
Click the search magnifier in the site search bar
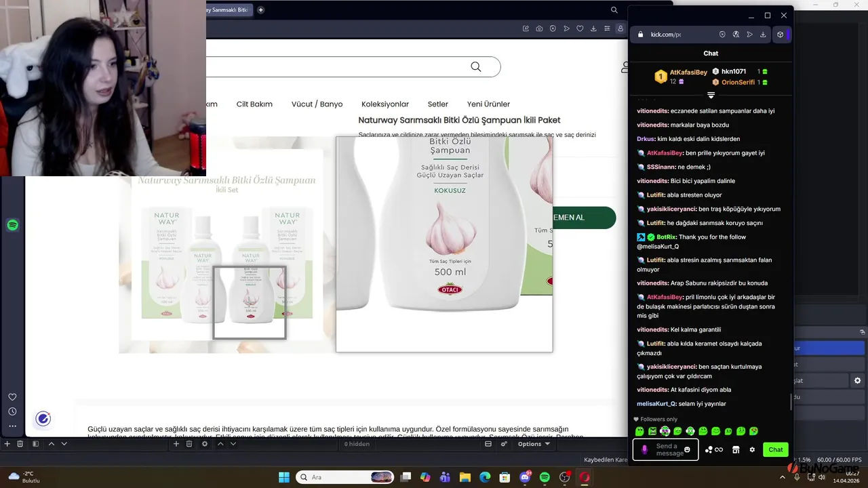[476, 66]
